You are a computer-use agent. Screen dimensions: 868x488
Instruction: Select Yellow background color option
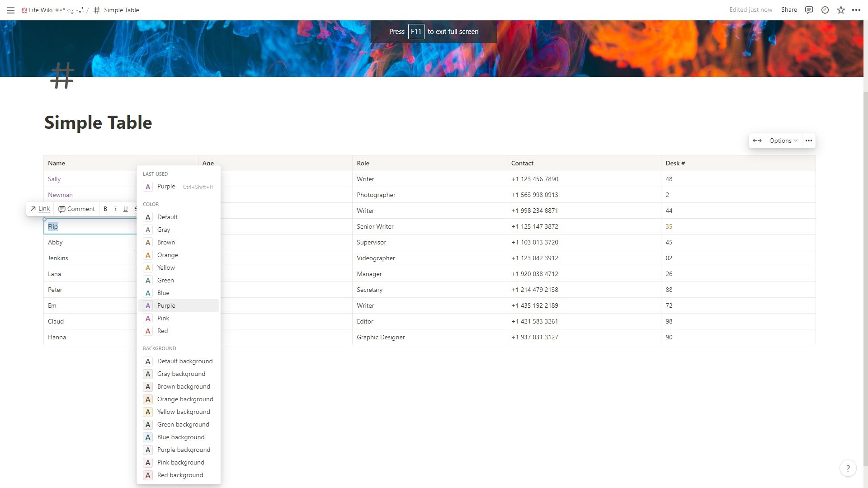[184, 412]
